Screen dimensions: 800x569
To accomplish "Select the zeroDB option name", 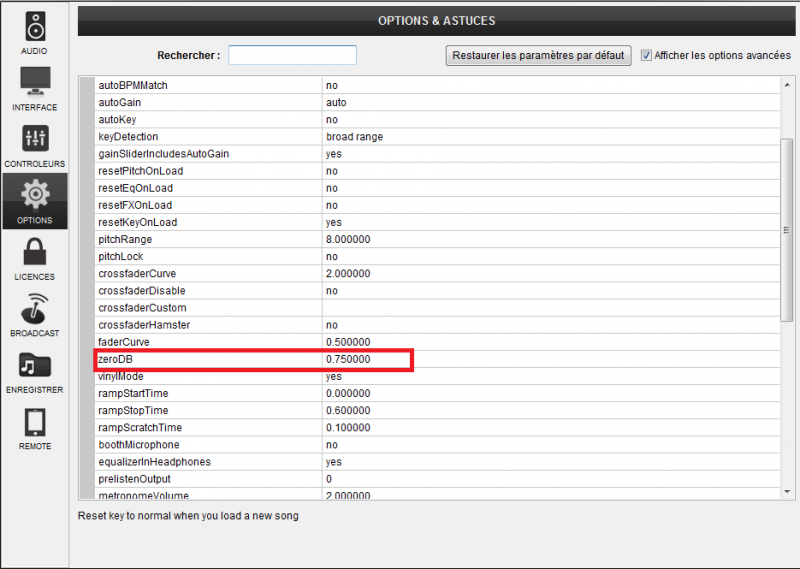I will 115,359.
